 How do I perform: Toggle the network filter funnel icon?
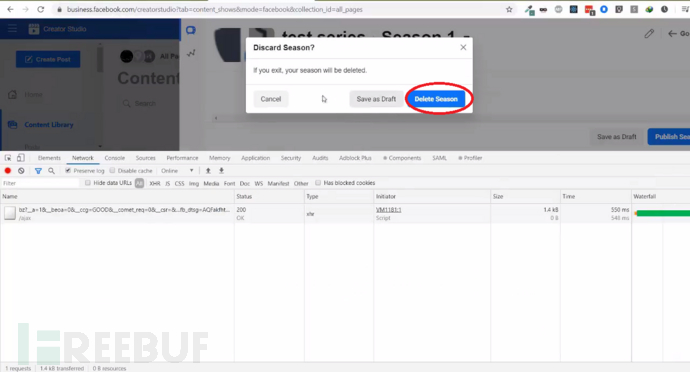(x=38, y=171)
